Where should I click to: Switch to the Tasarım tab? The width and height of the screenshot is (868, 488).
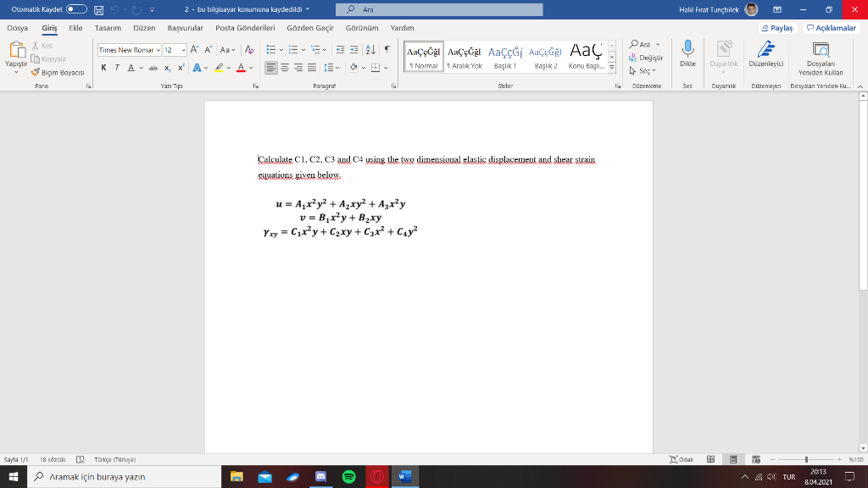(108, 28)
